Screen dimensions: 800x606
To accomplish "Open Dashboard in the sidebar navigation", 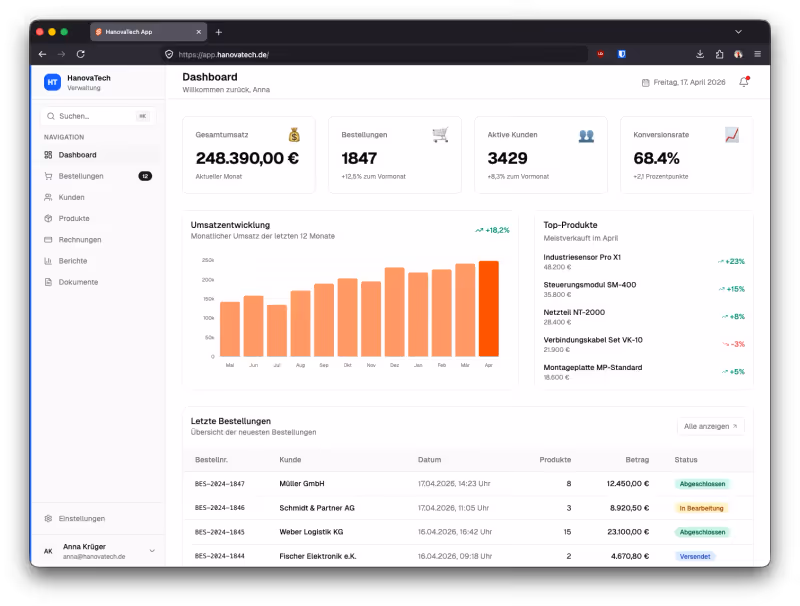I will coord(99,155).
